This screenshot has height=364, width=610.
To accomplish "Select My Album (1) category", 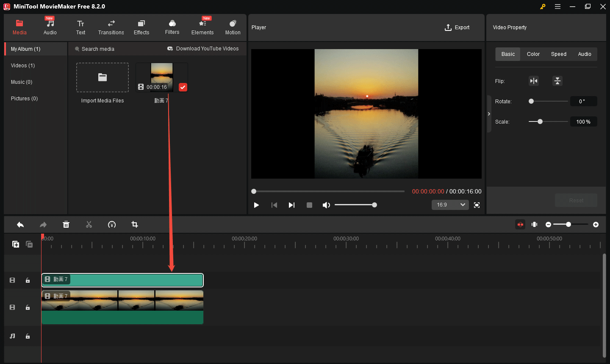I will click(x=36, y=49).
